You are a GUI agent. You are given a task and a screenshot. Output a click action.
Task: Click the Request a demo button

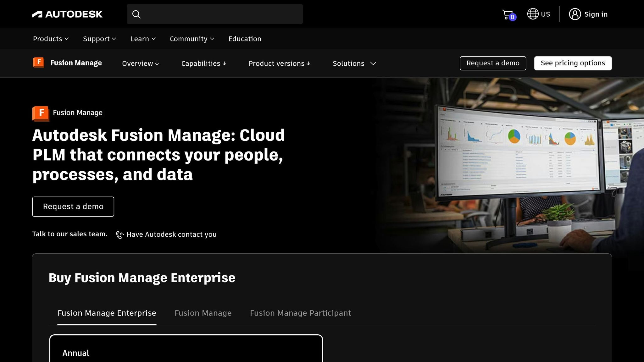click(x=73, y=206)
